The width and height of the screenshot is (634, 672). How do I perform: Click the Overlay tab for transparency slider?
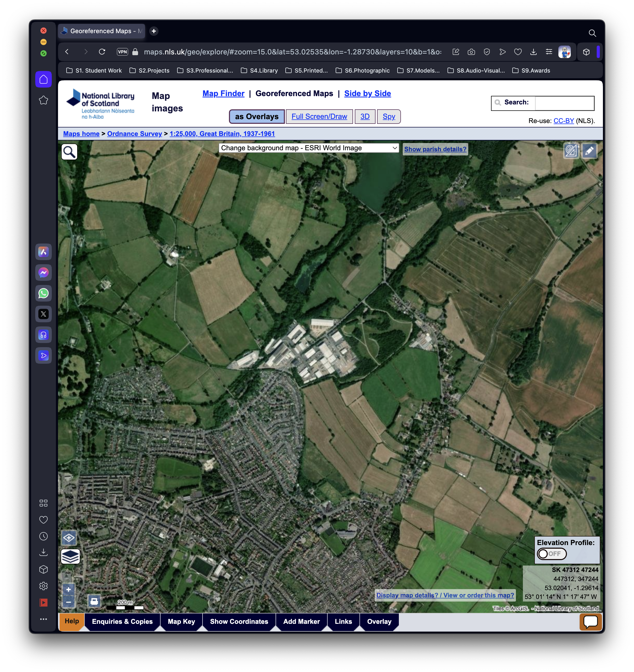click(379, 621)
